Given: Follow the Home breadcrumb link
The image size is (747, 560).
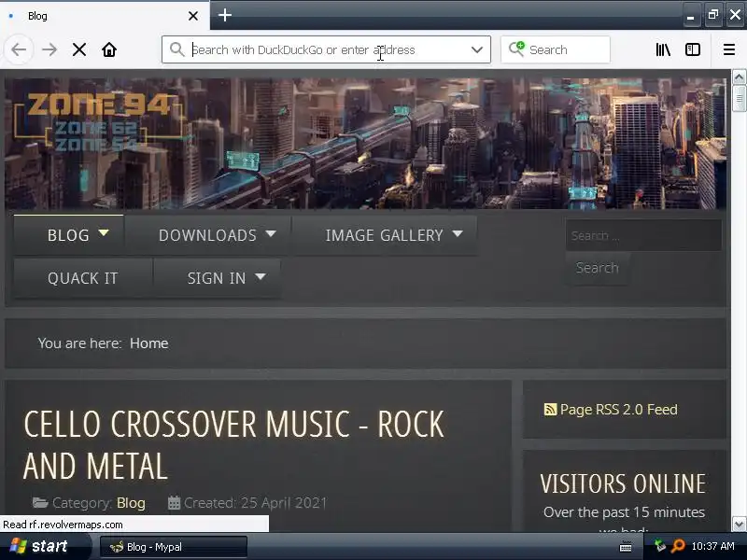Looking at the screenshot, I should click(x=148, y=343).
